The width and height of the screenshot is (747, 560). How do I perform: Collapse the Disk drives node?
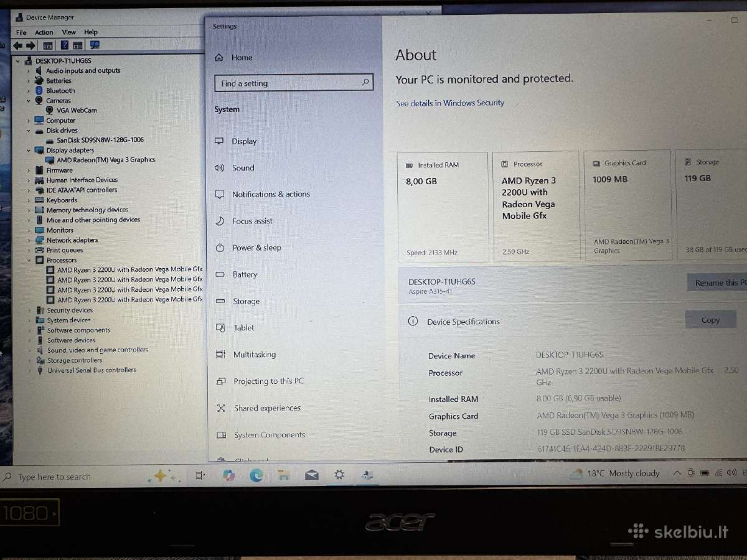click(29, 131)
